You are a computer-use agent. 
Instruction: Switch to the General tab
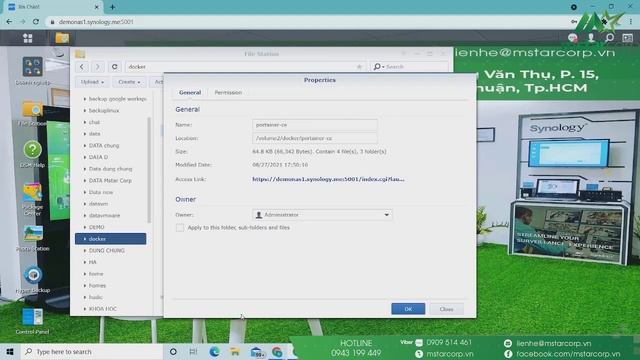[190, 93]
